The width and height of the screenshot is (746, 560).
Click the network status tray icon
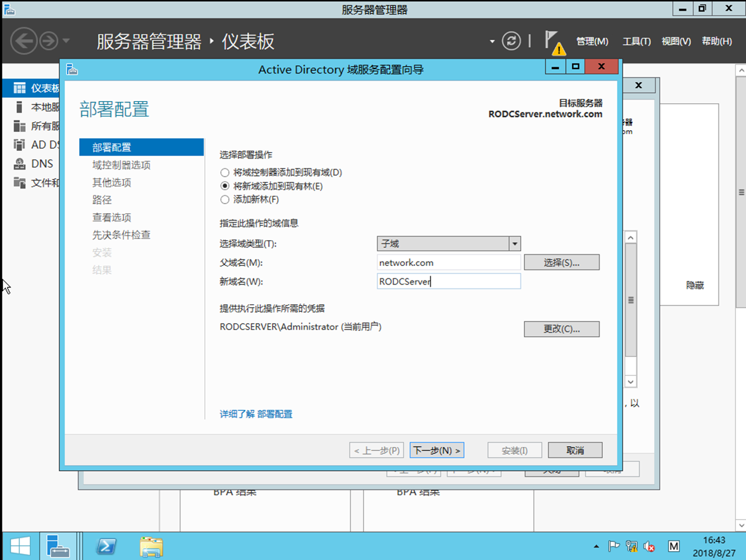point(632,546)
